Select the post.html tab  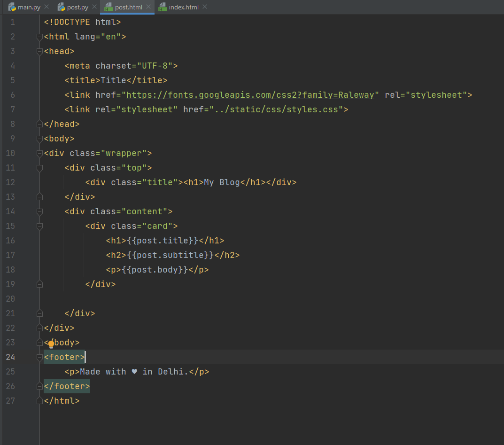pos(128,7)
